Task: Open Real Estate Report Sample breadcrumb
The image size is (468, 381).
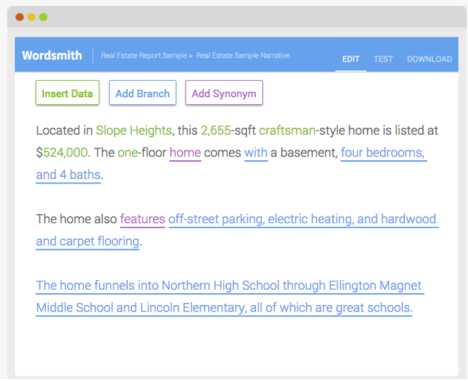Action: pyautogui.click(x=144, y=55)
